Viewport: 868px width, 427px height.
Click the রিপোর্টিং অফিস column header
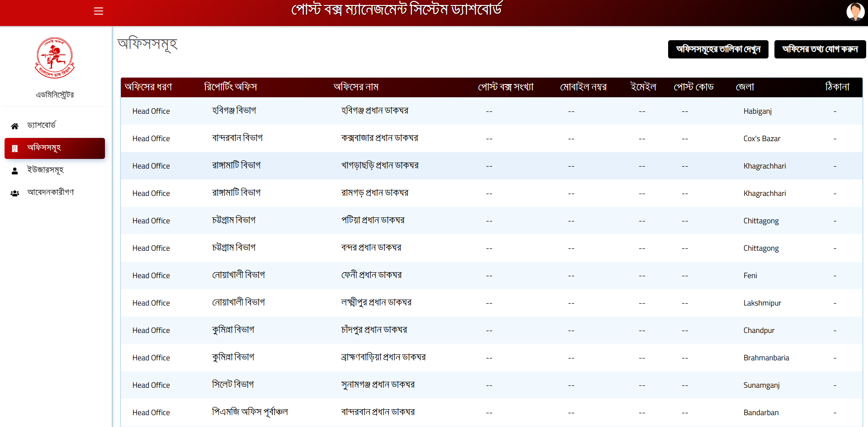[230, 87]
